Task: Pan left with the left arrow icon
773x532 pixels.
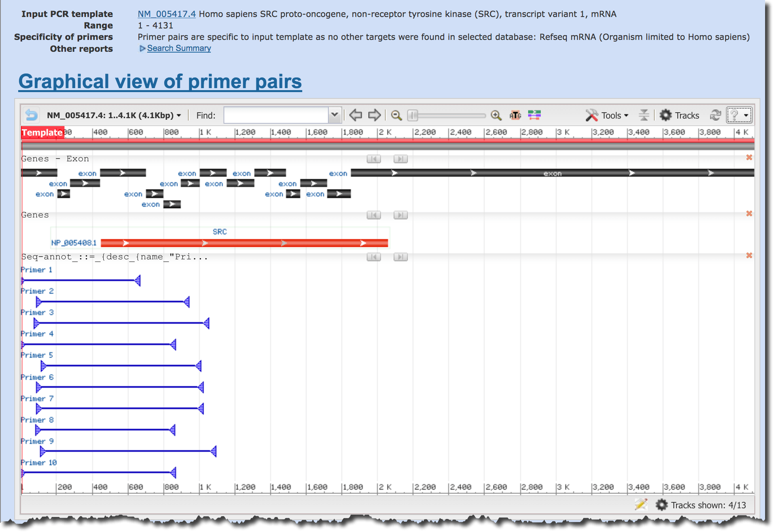Action: point(356,115)
